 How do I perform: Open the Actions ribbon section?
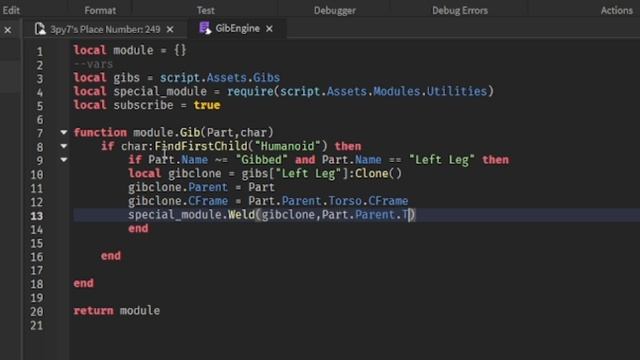coord(616,10)
